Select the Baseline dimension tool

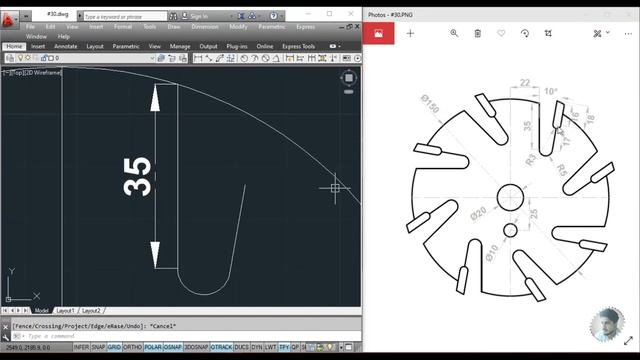(300, 58)
